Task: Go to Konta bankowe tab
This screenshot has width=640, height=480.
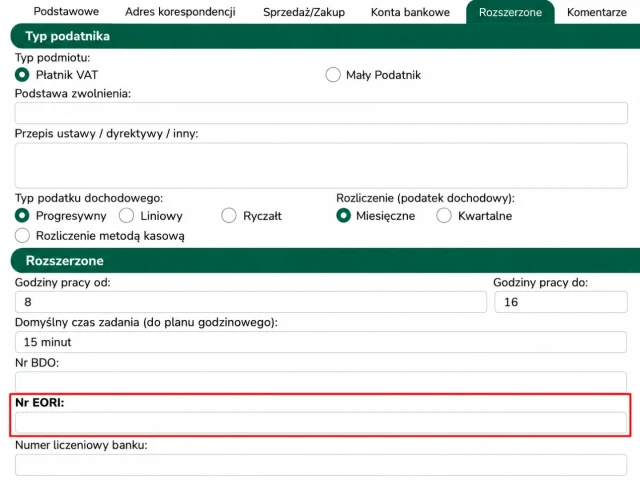Action: click(x=410, y=12)
